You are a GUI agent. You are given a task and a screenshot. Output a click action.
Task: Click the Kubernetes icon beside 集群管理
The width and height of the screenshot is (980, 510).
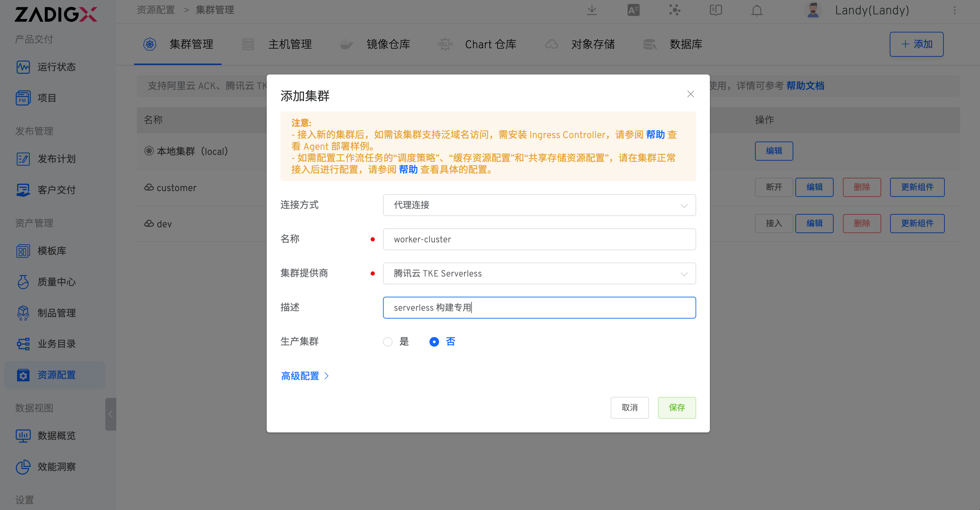(149, 44)
